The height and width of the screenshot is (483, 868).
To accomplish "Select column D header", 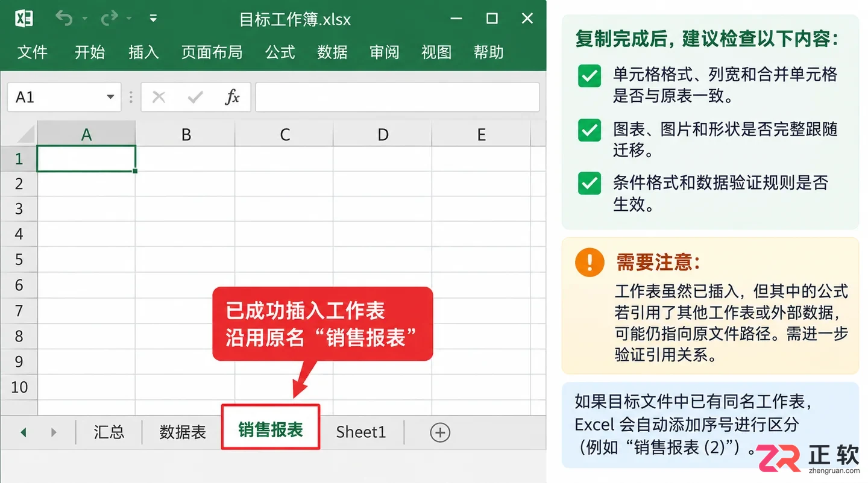I will tap(383, 134).
